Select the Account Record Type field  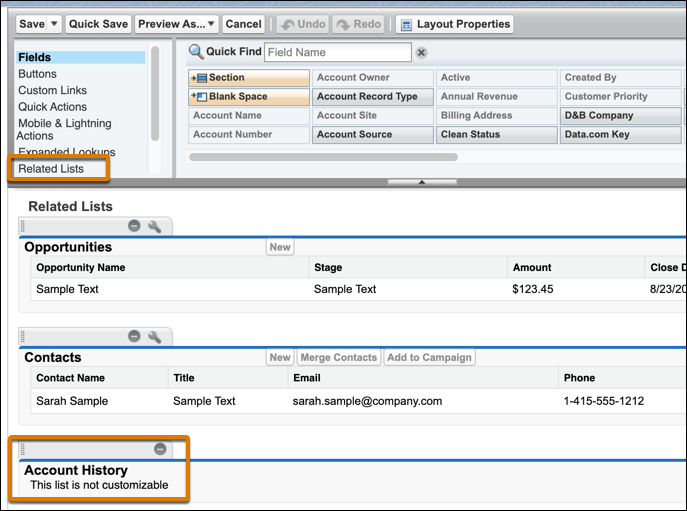[372, 96]
